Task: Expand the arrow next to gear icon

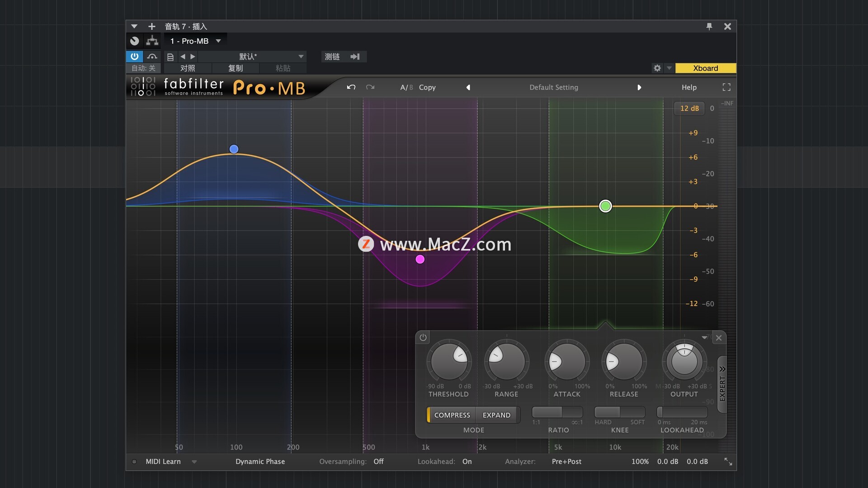Action: point(669,68)
